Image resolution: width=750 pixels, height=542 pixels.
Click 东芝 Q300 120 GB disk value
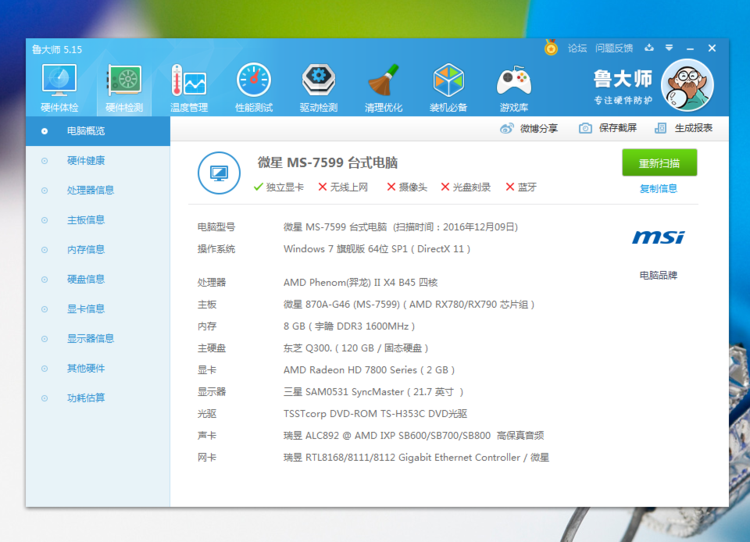pos(356,348)
